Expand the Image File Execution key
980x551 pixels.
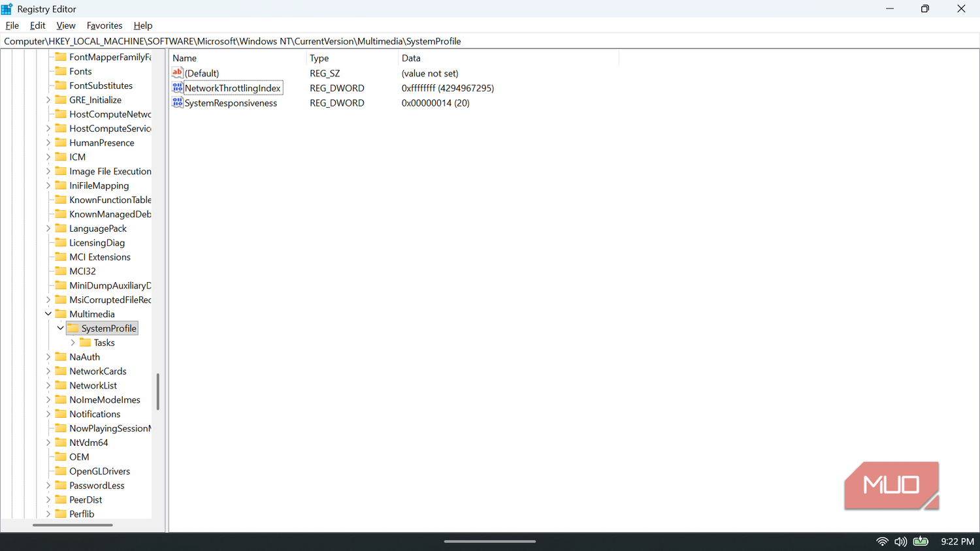[x=48, y=171]
